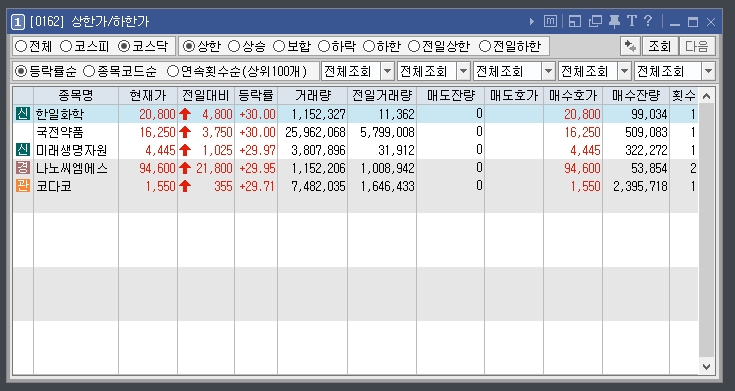
Task: Click the 관 badge next to 코다코
Action: pos(23,186)
